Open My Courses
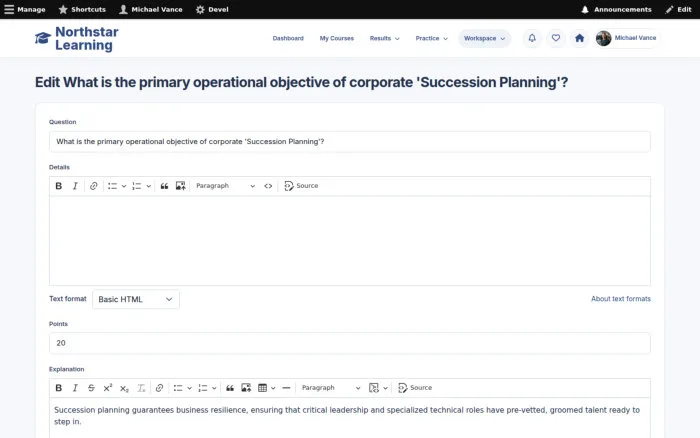The width and height of the screenshot is (700, 438). [x=337, y=38]
